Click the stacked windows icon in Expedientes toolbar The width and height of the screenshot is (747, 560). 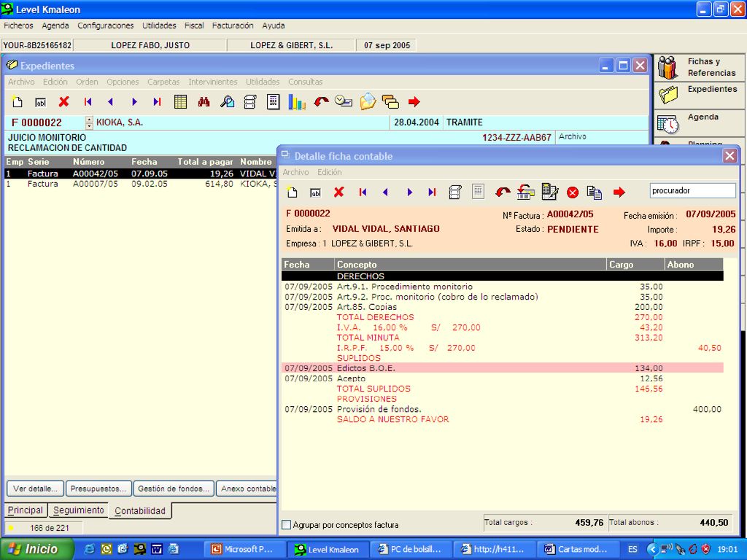click(x=391, y=101)
